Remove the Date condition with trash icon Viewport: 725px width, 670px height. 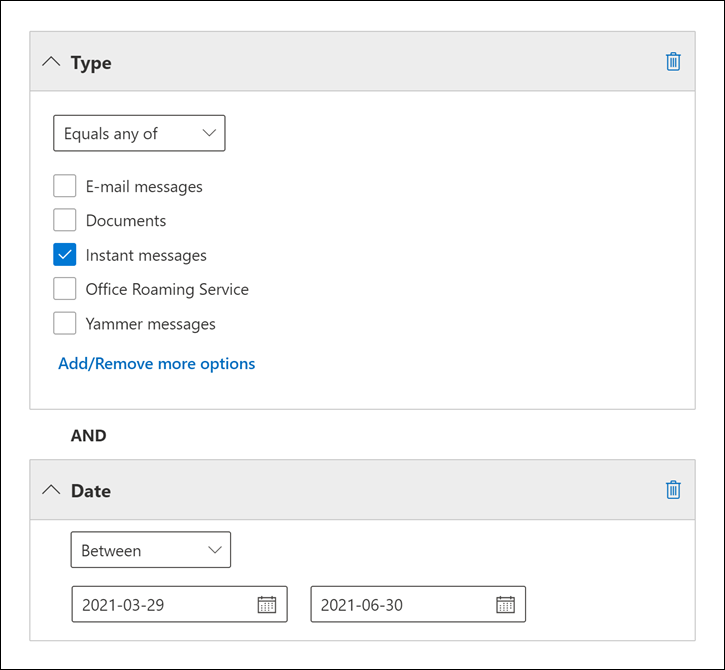[x=673, y=490]
